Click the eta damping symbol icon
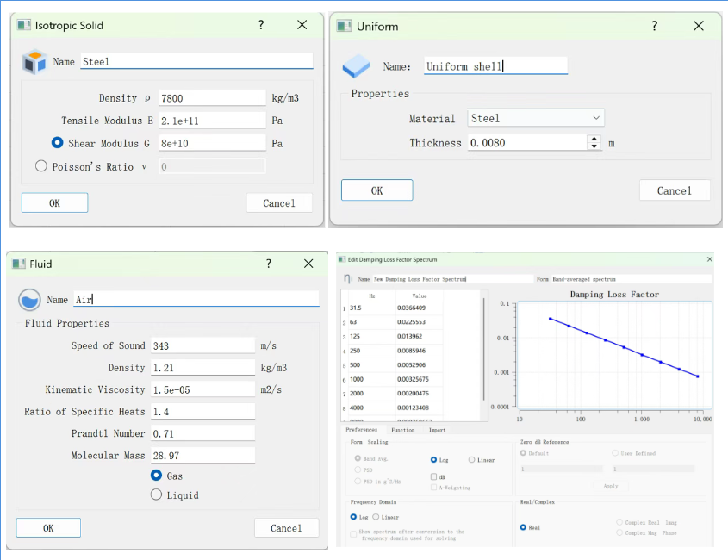This screenshot has height=560, width=728. coord(348,278)
